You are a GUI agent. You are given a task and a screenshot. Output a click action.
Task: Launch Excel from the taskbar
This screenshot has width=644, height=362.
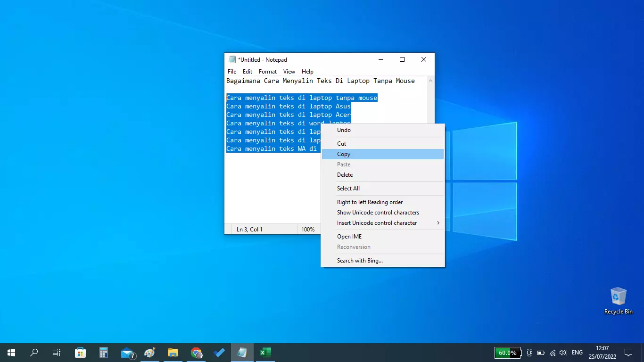[265, 352]
